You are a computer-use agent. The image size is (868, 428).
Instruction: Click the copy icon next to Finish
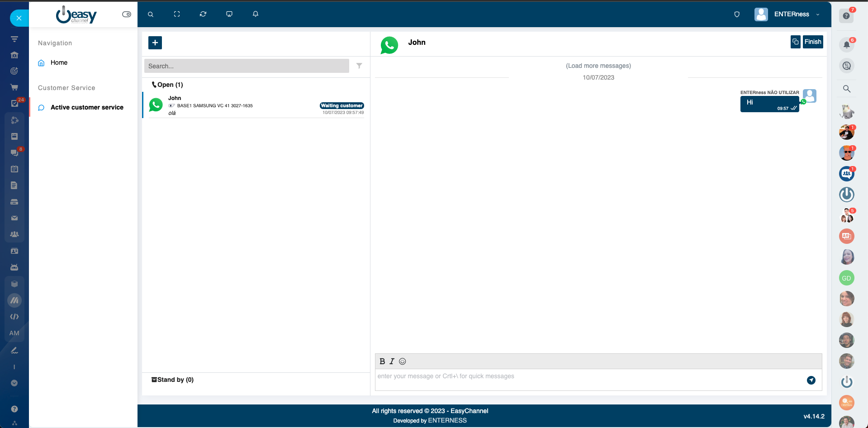click(x=795, y=42)
